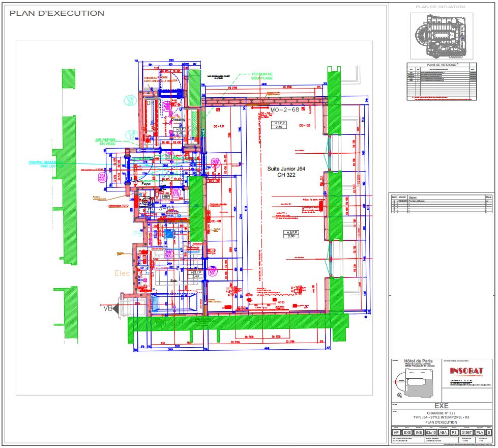Click the toilet symbol near Alimentation TOTO

point(147,201)
